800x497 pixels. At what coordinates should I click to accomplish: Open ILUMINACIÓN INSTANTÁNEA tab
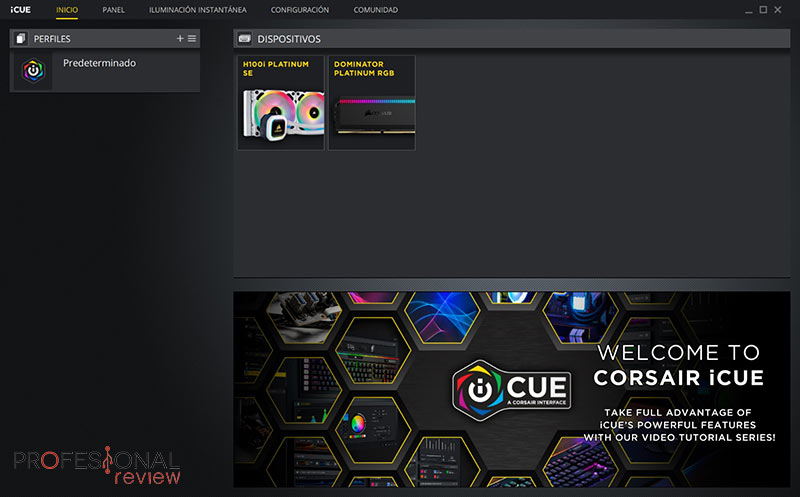[197, 10]
